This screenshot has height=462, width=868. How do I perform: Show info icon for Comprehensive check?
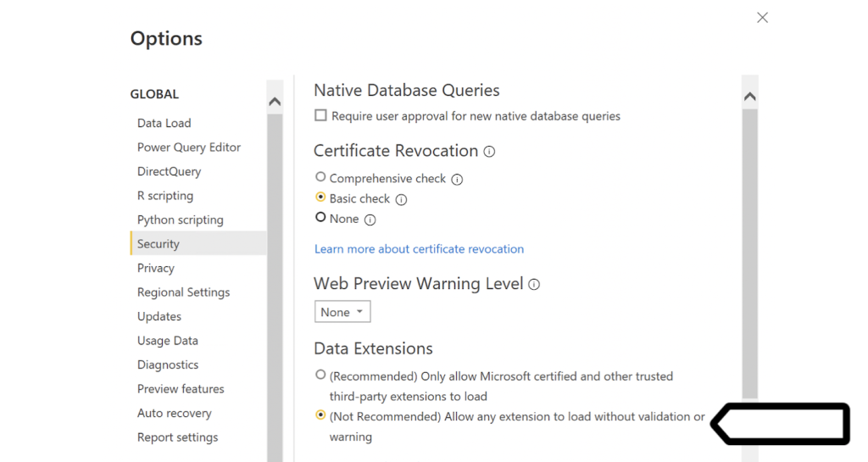pos(457,179)
